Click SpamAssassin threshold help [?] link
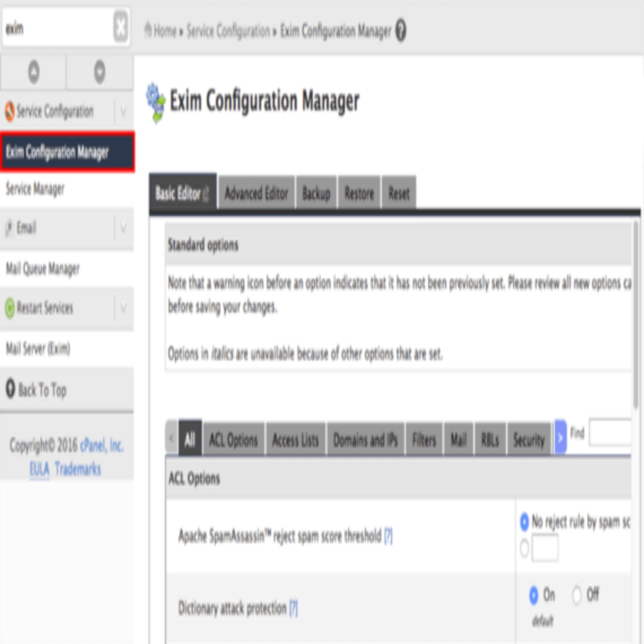Viewport: 644px width, 644px height. [x=388, y=536]
